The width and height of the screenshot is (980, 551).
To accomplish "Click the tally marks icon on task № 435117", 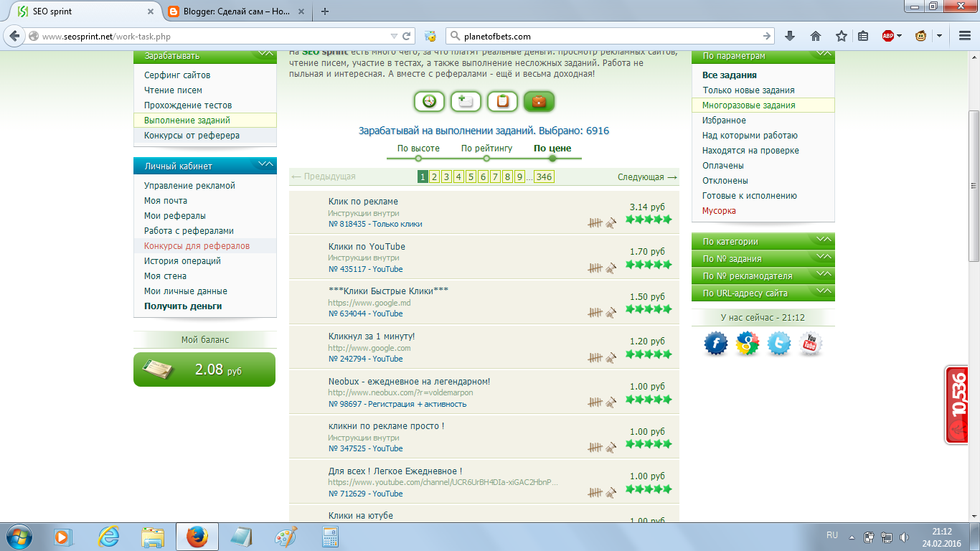I will [x=595, y=268].
